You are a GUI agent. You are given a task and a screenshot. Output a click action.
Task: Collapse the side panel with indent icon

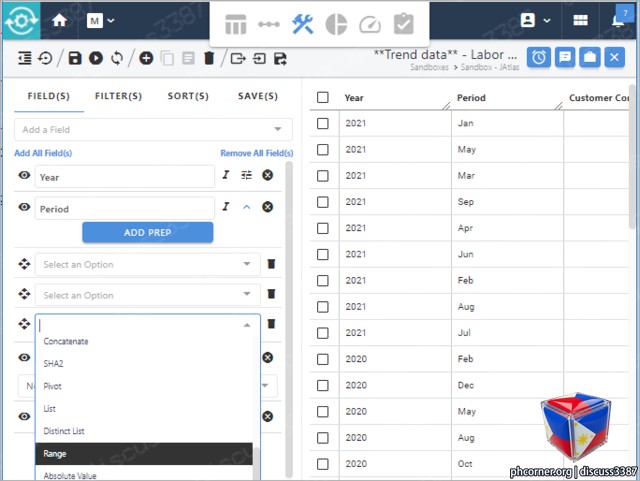(x=24, y=58)
